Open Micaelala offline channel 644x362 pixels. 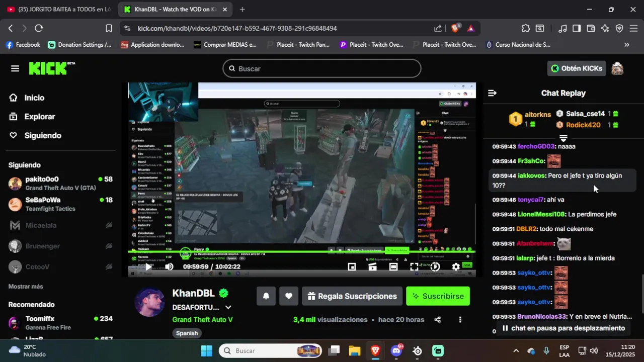coord(60,225)
